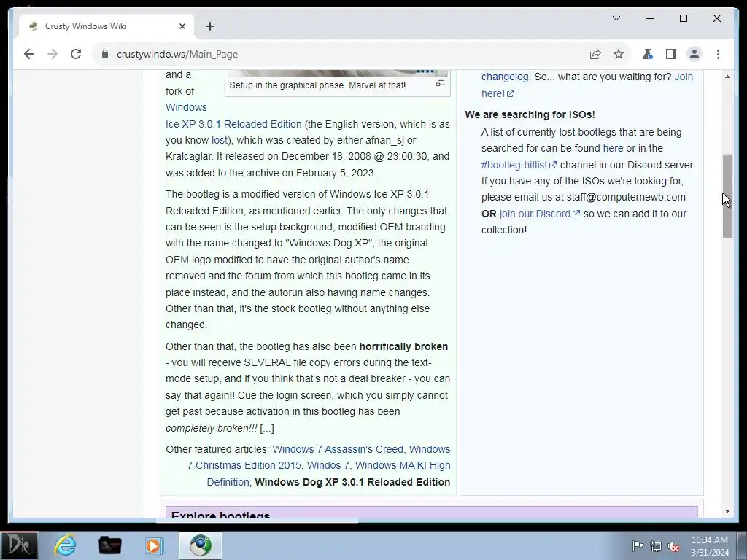The width and height of the screenshot is (747, 560).
Task: Click the muted volume tray icon
Action: tap(673, 546)
